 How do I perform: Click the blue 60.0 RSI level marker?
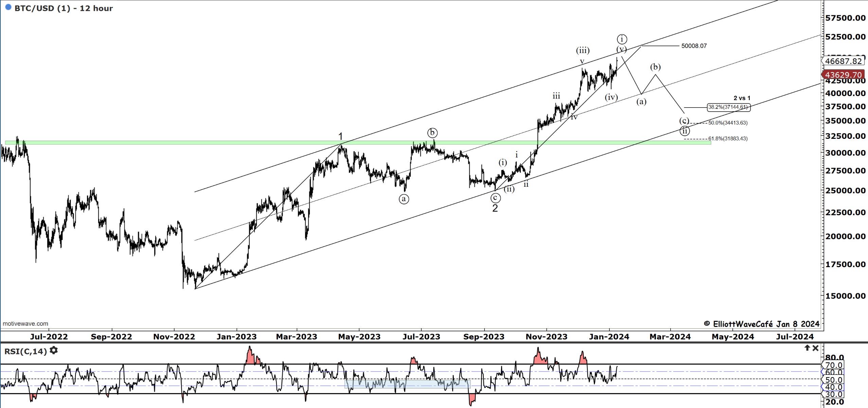(833, 372)
